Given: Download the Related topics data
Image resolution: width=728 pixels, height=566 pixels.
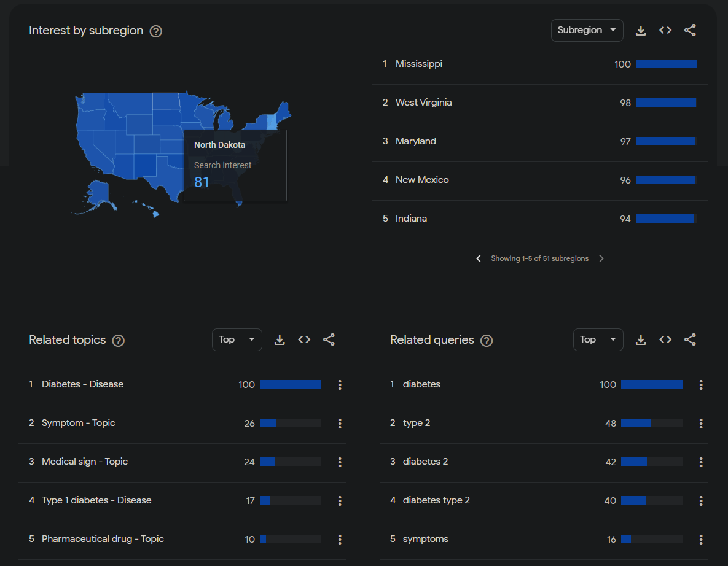Looking at the screenshot, I should [x=280, y=340].
